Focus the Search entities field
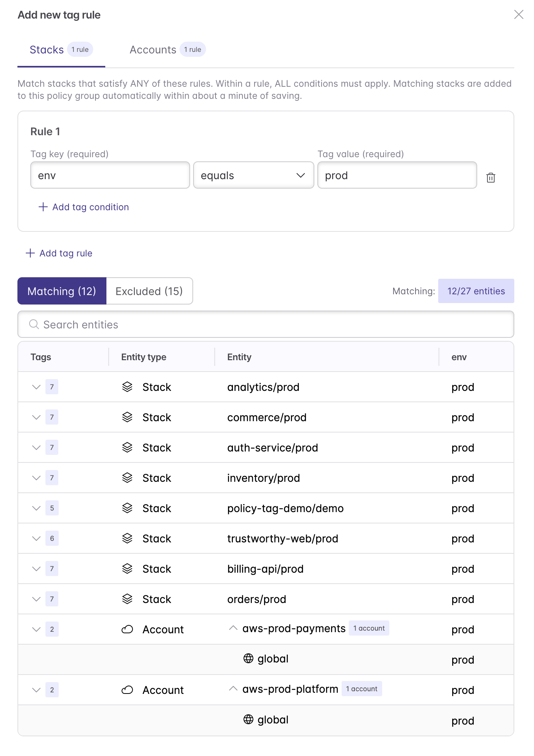 [266, 324]
